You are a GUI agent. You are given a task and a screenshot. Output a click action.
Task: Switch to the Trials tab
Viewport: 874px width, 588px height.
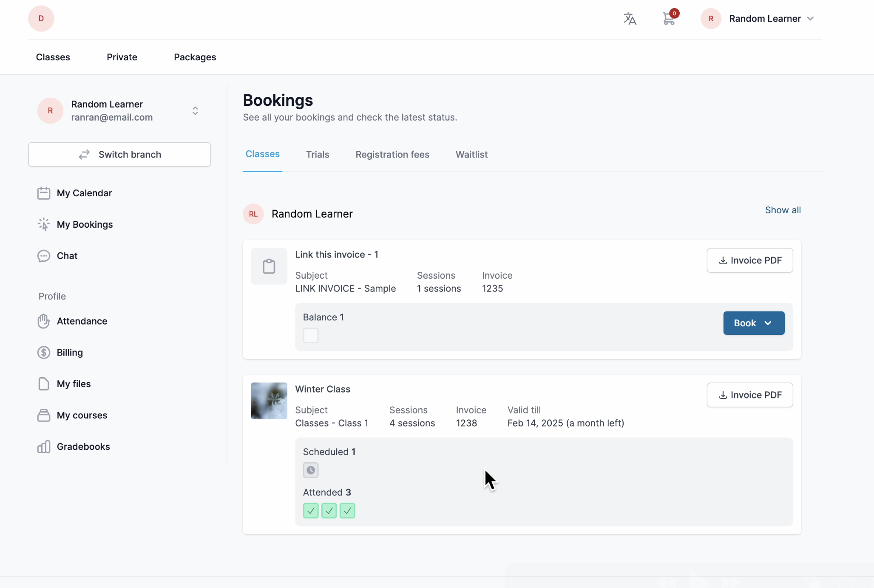pos(318,155)
